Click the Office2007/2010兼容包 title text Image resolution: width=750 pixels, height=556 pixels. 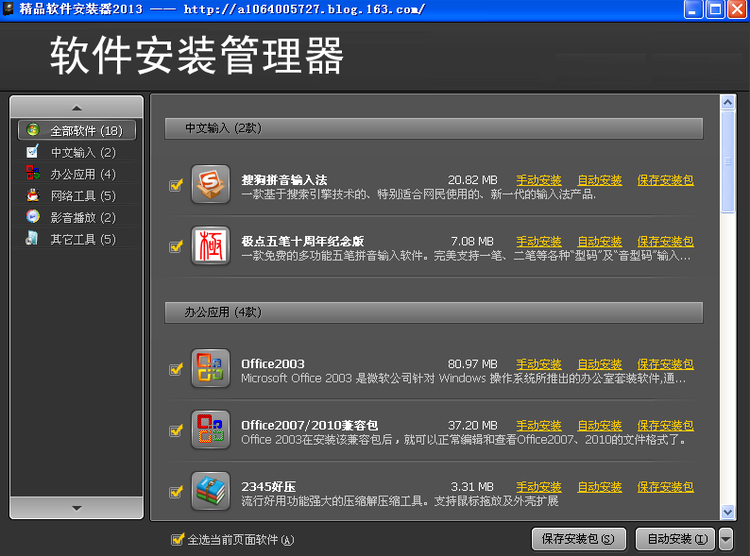tap(309, 425)
